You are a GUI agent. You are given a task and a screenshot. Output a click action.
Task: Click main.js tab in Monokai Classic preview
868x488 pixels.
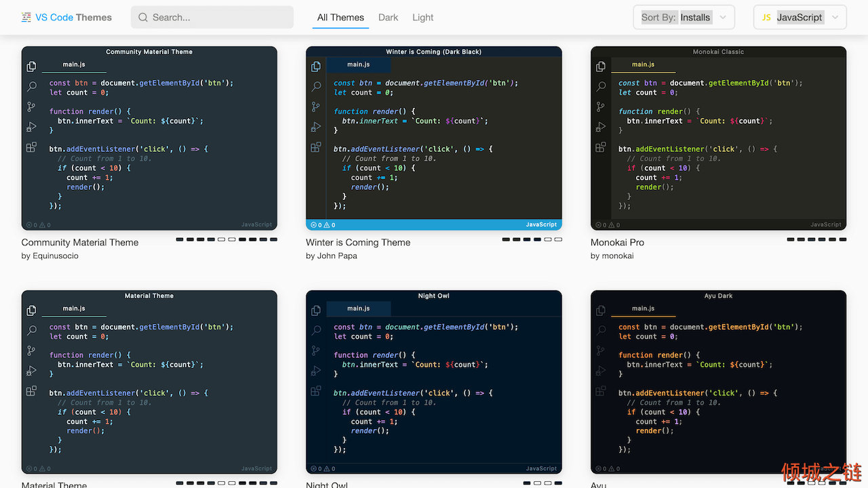coord(643,64)
